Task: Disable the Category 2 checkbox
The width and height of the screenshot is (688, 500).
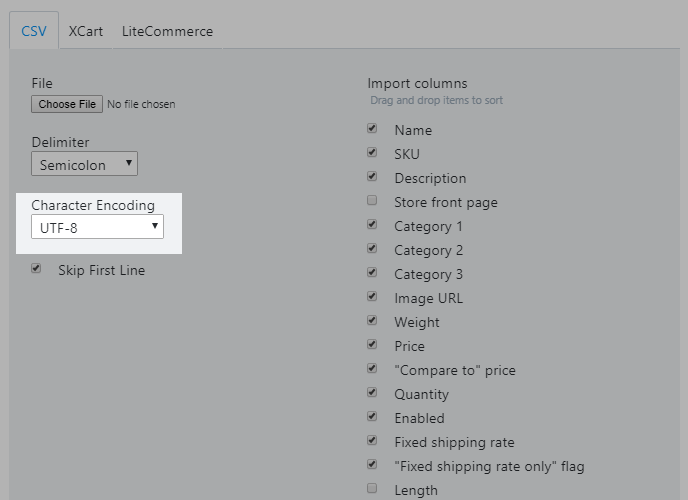Action: tap(373, 249)
